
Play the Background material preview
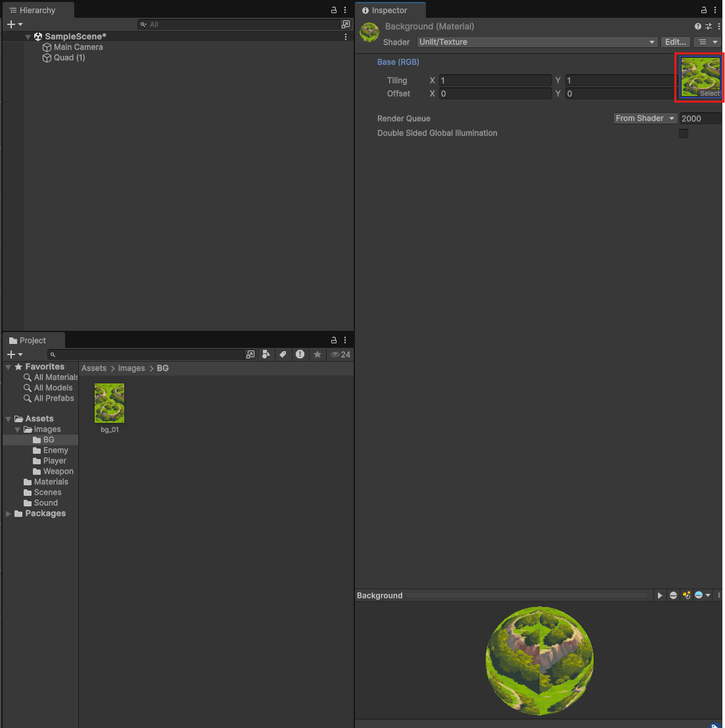[659, 595]
